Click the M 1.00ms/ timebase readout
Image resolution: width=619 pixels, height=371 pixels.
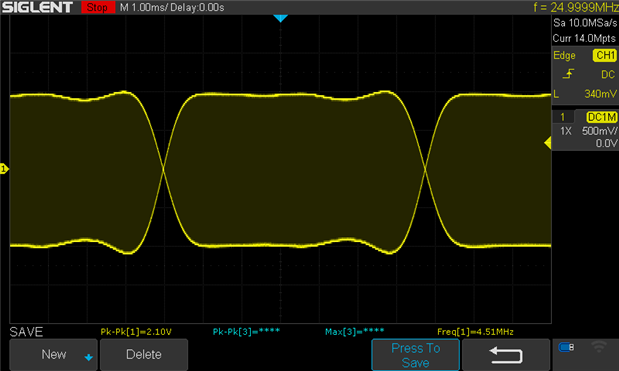pyautogui.click(x=144, y=7)
